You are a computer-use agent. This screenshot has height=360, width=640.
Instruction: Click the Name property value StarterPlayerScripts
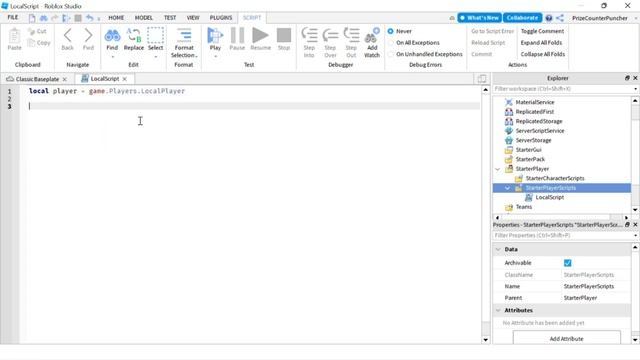tap(589, 287)
